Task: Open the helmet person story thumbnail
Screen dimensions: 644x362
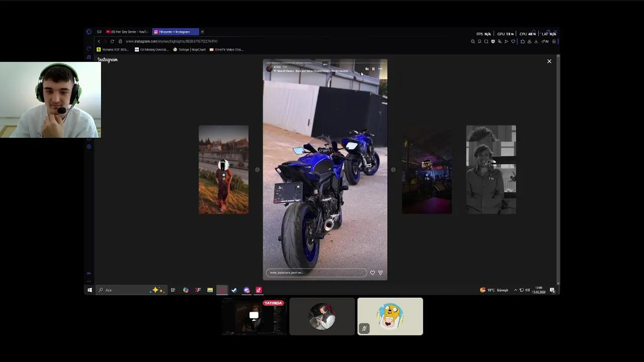Action: point(223,169)
